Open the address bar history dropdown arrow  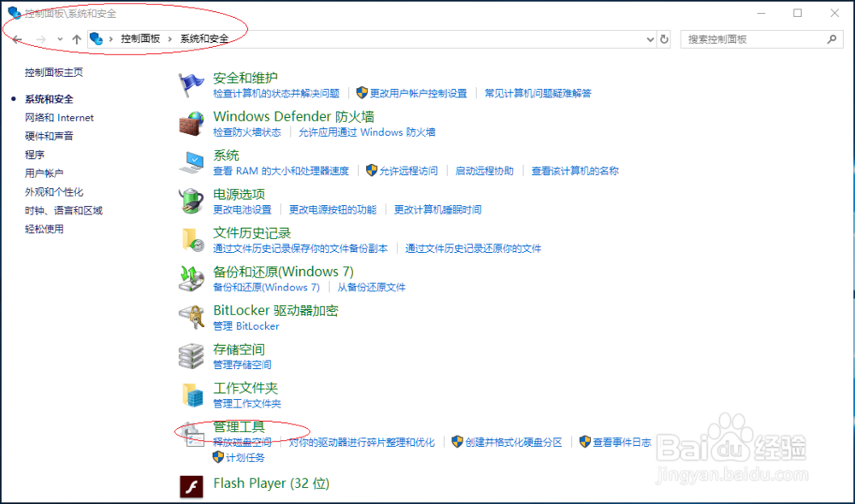click(650, 38)
